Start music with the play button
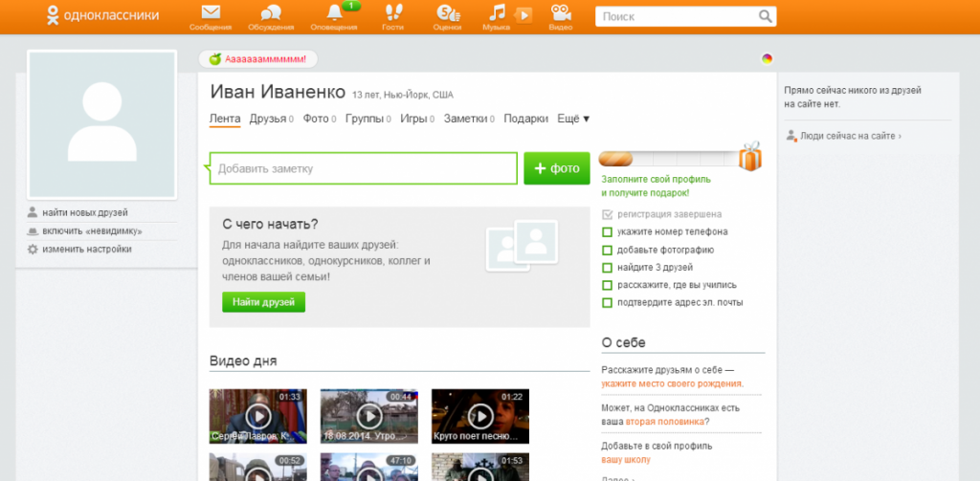 [x=523, y=15]
